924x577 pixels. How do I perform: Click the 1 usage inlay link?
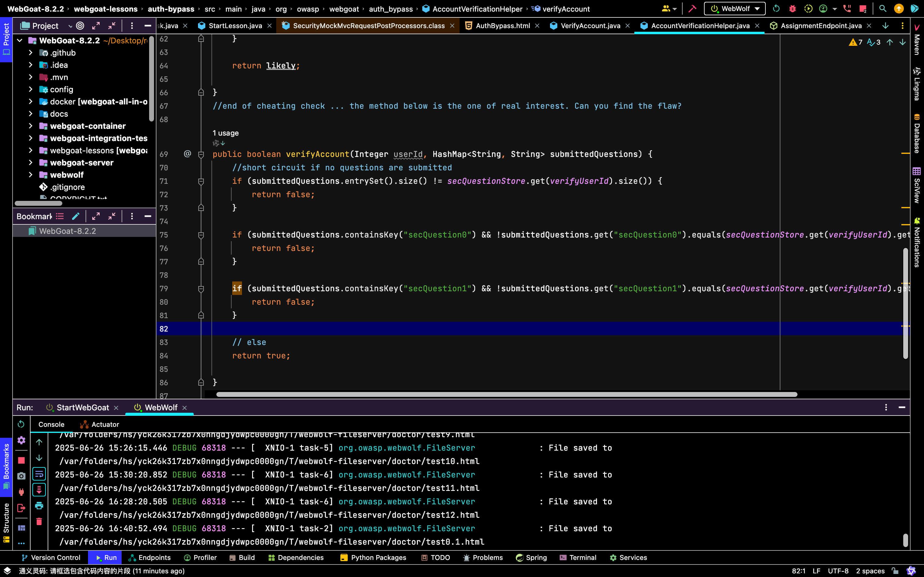225,133
